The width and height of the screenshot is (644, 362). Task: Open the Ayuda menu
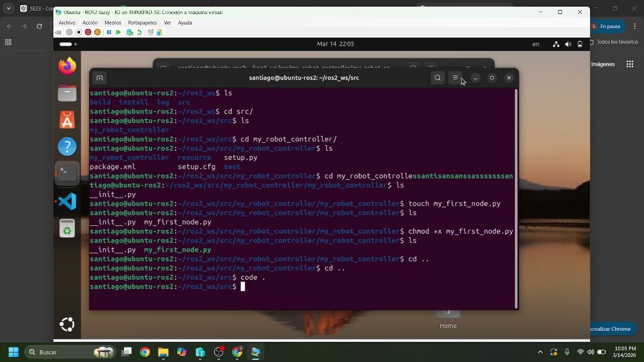tap(185, 23)
